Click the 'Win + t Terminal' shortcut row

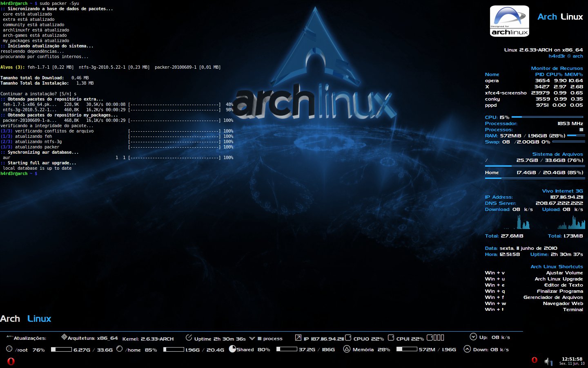pyautogui.click(x=534, y=310)
